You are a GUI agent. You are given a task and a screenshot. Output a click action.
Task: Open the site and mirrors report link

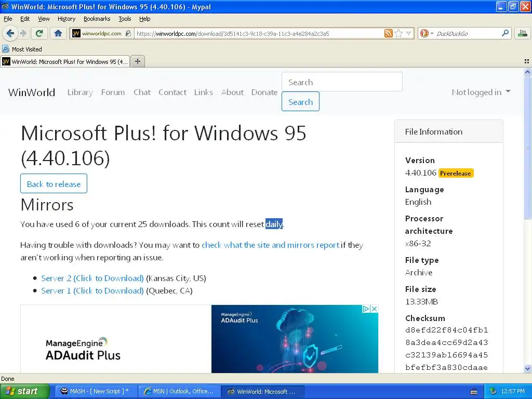[270, 245]
